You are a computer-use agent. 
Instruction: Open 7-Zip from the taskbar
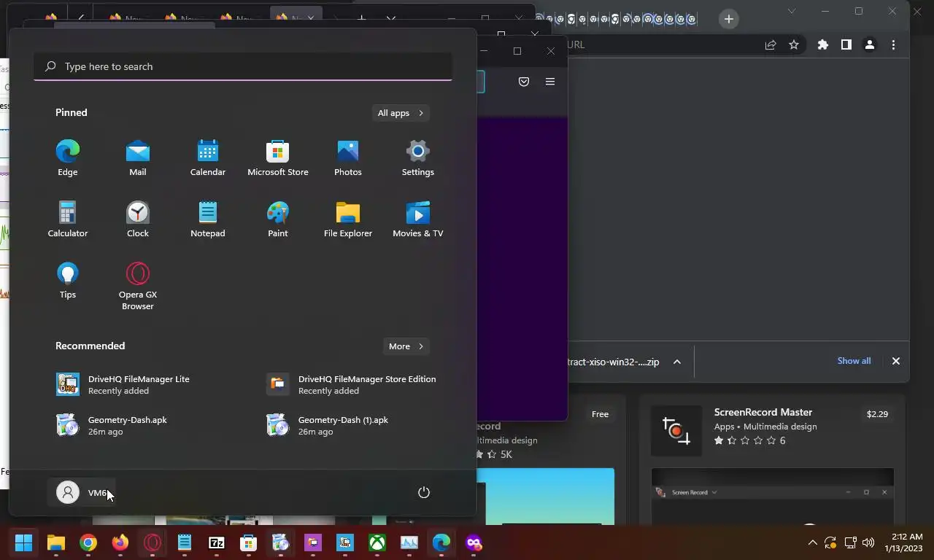217,542
